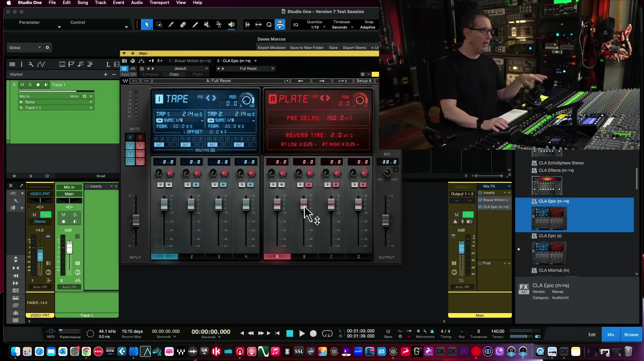
Task: Toggle the metronome click icon
Action: [x=432, y=331]
